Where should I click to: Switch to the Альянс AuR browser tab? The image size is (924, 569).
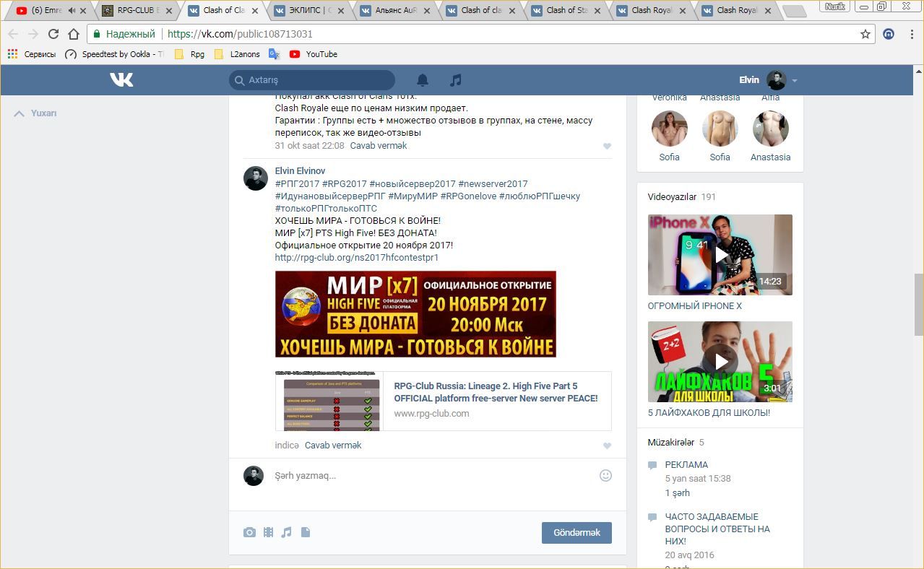[x=395, y=11]
